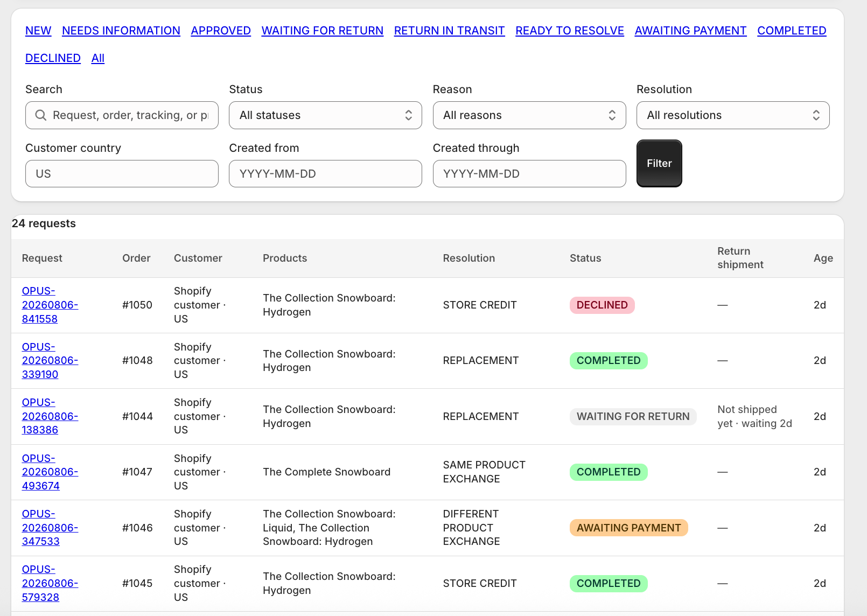Click the Return shipment column header
The image size is (867, 616).
tap(740, 258)
